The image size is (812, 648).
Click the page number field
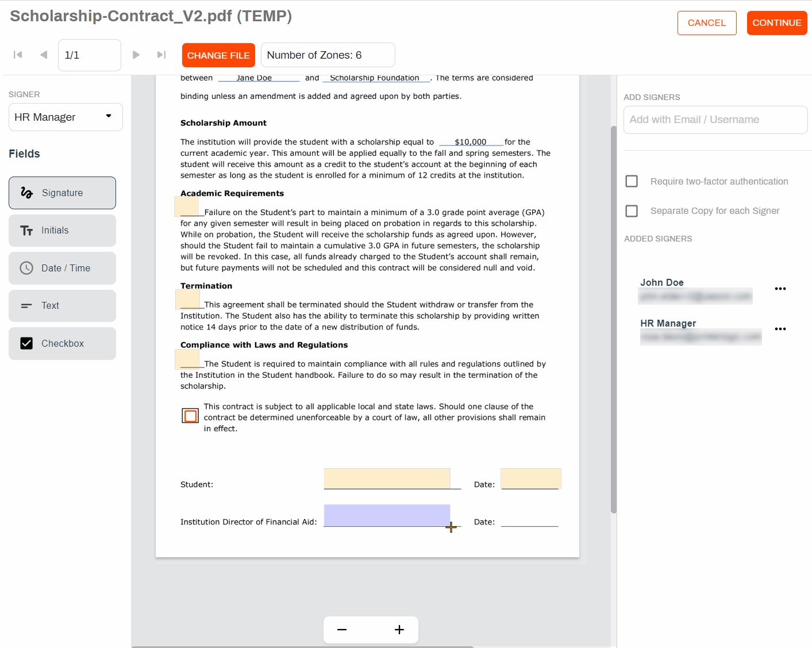90,55
